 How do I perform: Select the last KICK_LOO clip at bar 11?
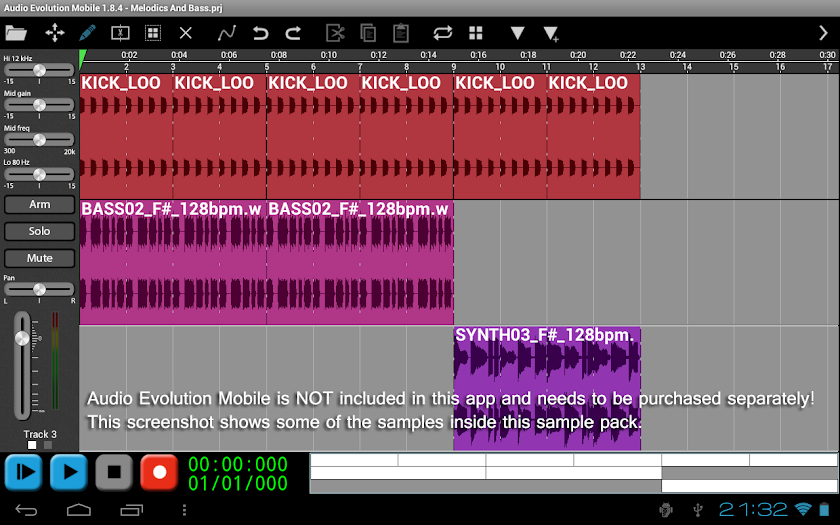[x=594, y=136]
